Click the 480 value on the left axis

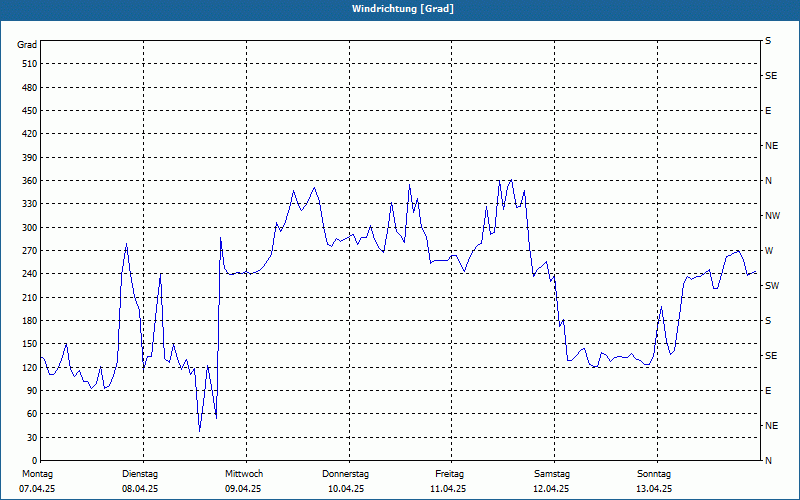pos(30,87)
